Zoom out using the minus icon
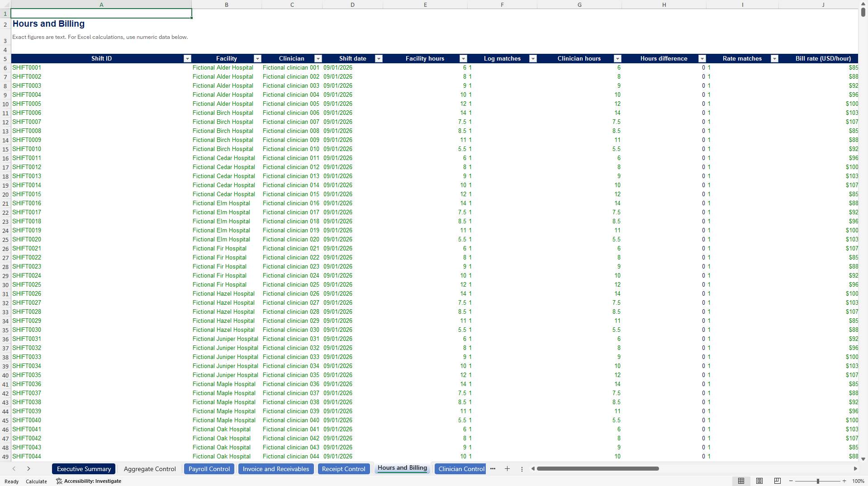 (x=791, y=481)
